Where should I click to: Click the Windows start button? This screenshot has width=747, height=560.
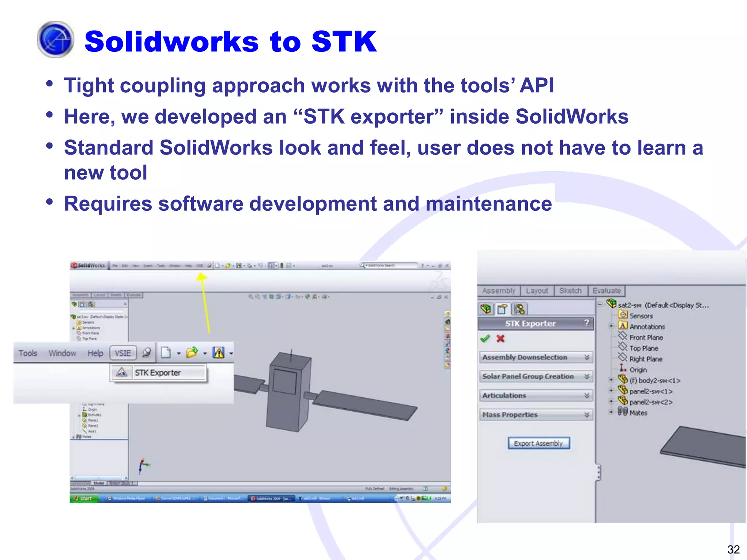click(84, 498)
